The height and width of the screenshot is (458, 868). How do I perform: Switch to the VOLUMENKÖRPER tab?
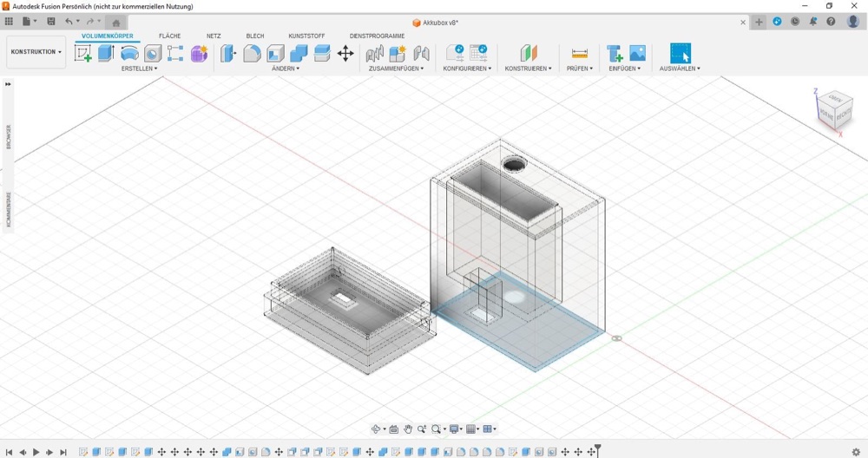pos(108,36)
